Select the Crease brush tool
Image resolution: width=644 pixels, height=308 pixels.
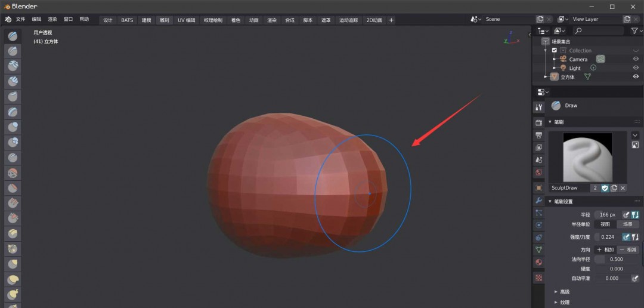pos(13,158)
